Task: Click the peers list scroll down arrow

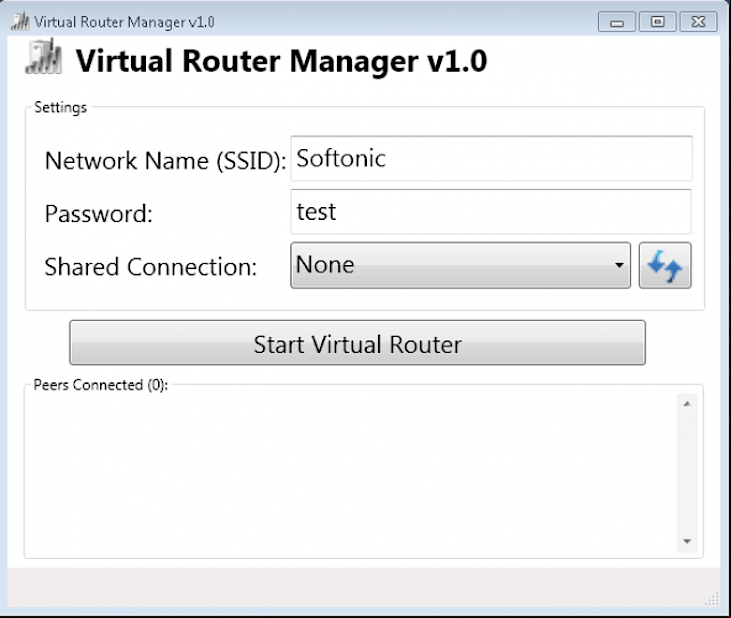Action: point(687,542)
